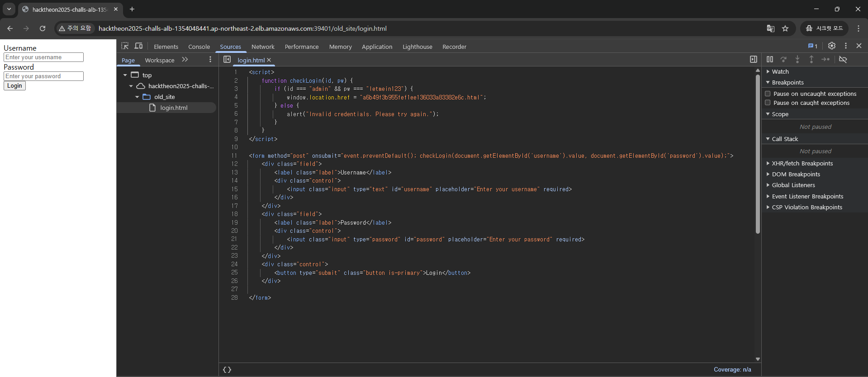Bookmark this page with the star icon
868x377 pixels.
coord(785,28)
